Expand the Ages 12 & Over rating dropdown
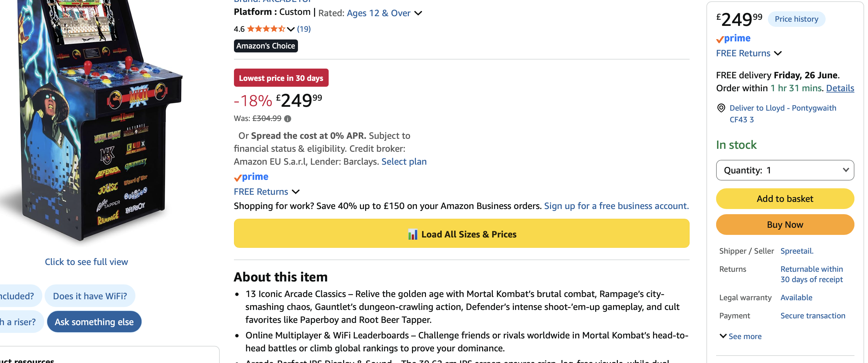The height and width of the screenshot is (363, 868). [x=418, y=13]
